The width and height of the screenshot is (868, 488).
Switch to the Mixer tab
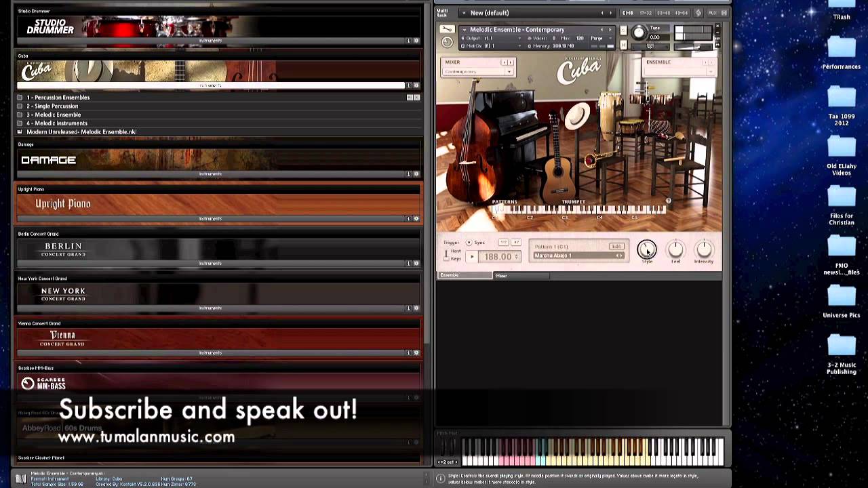pyautogui.click(x=520, y=275)
